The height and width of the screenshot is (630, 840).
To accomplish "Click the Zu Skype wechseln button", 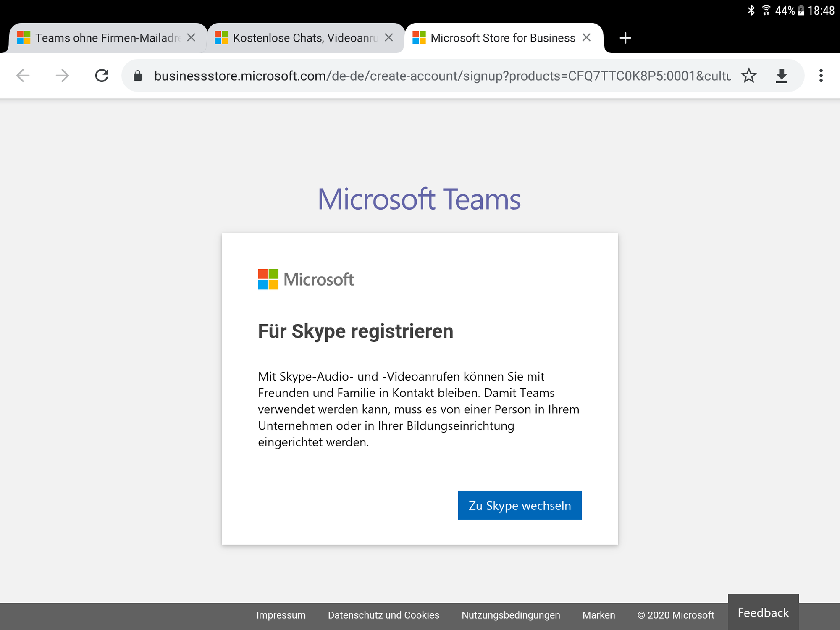I will click(520, 505).
